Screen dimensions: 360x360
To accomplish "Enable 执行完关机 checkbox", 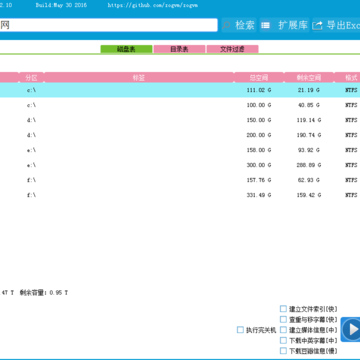I will click(240, 330).
